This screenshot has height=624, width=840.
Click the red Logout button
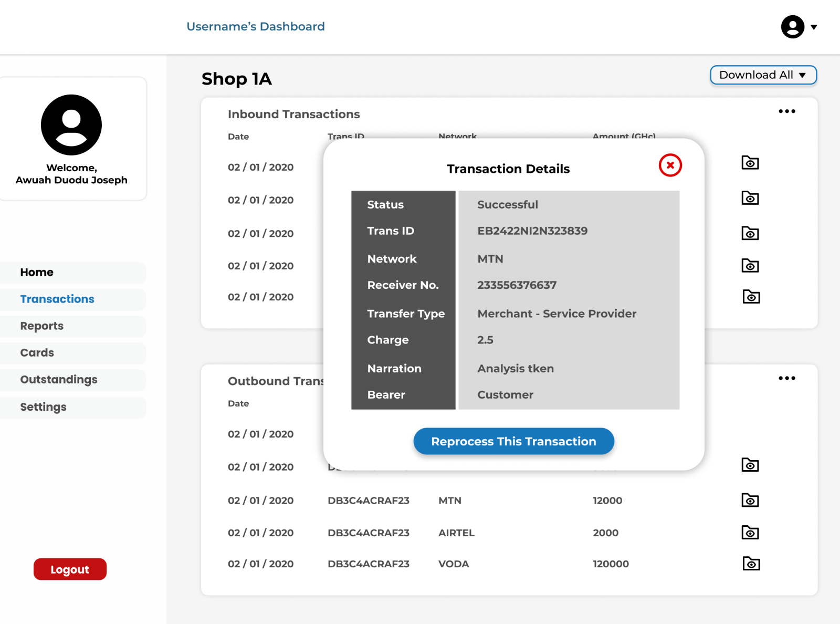click(70, 569)
